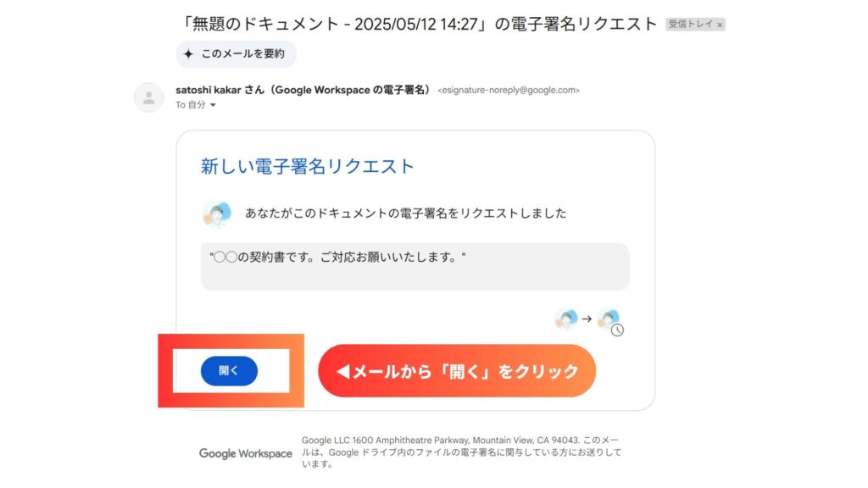Click the pending signer avatar after the arrow
The height and width of the screenshot is (488, 868).
(x=609, y=319)
